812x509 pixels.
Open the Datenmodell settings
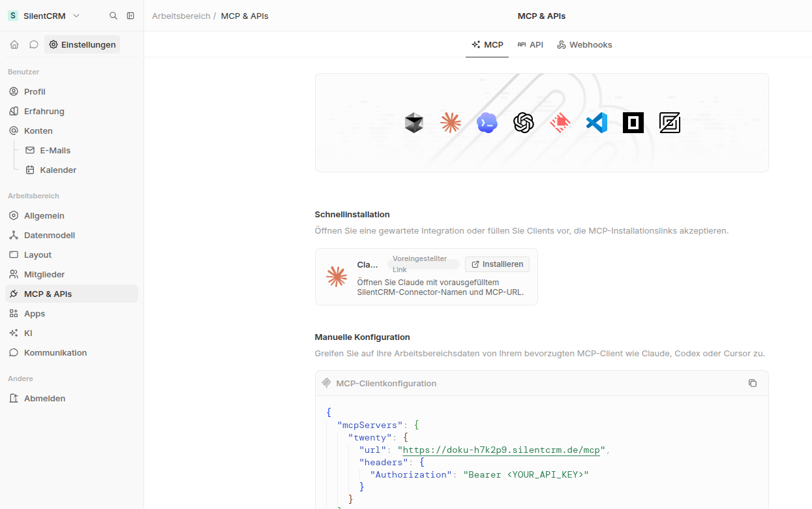(72, 235)
